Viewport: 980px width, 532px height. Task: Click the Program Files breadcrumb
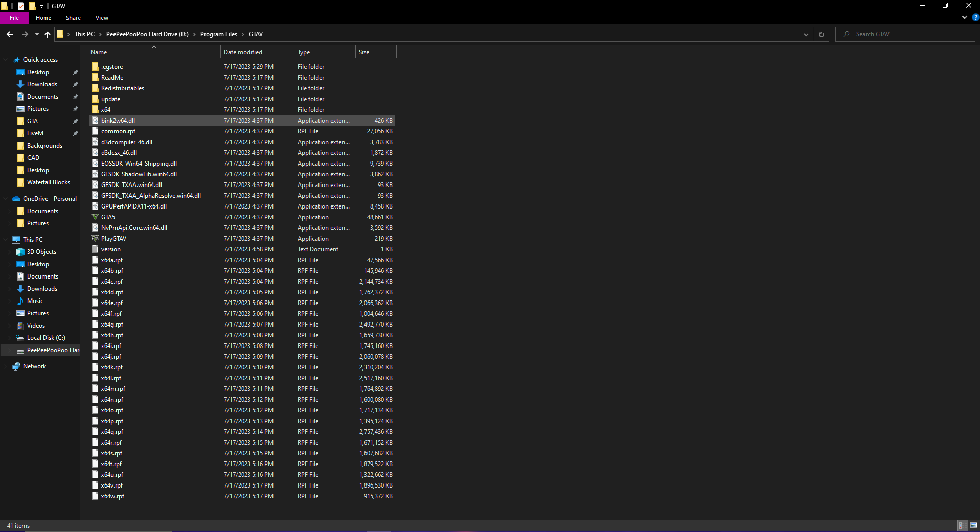click(218, 34)
